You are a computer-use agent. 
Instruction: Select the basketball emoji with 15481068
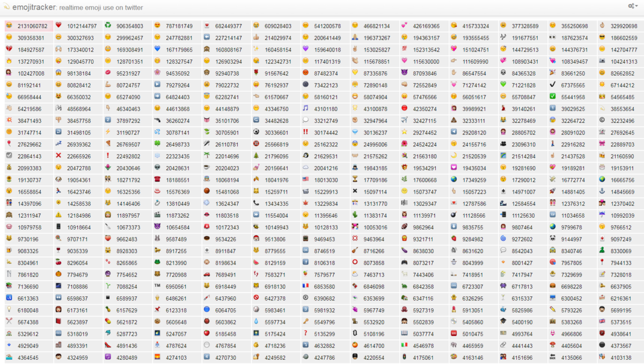click(207, 191)
